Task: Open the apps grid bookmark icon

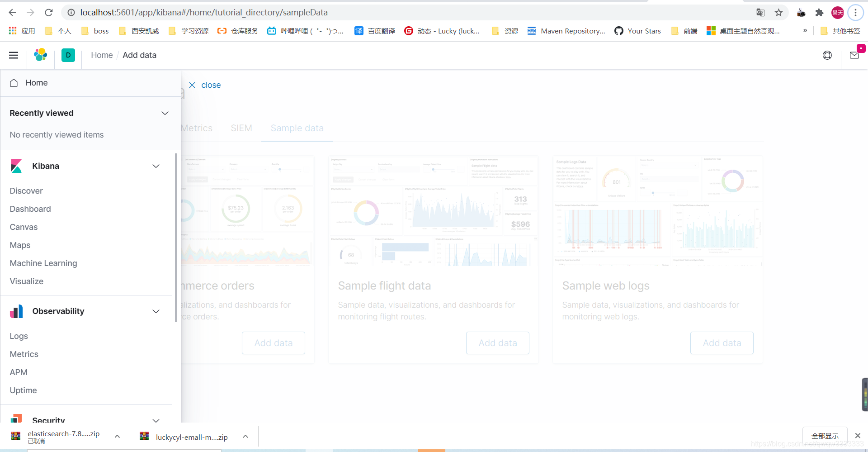Action: click(13, 31)
